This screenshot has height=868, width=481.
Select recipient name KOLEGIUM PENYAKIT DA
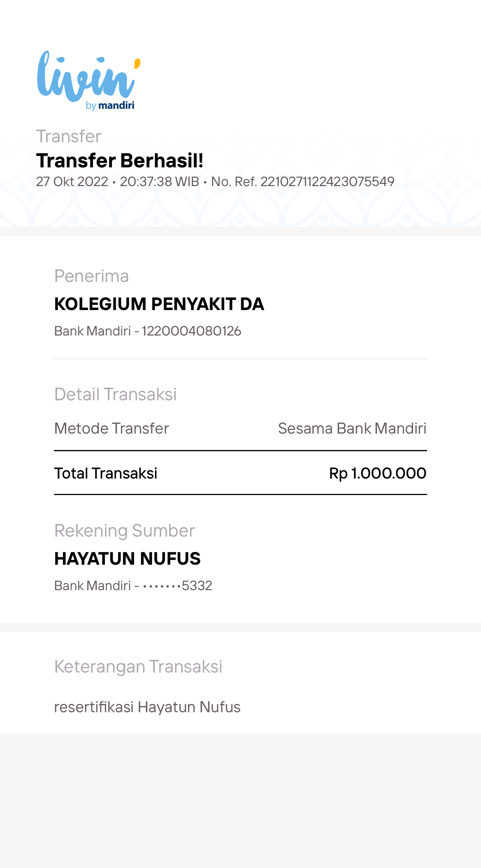[159, 304]
